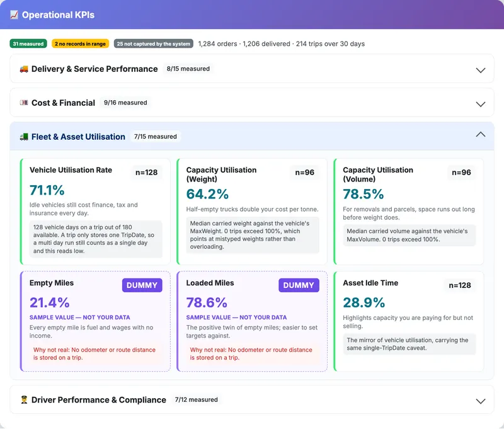Click the n=128 badge on Vehicle Utilisation Rate
Image resolution: width=504 pixels, height=429 pixels.
coord(146,173)
